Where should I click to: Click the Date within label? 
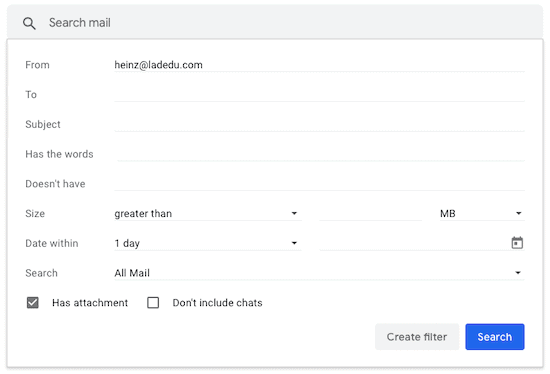click(52, 243)
